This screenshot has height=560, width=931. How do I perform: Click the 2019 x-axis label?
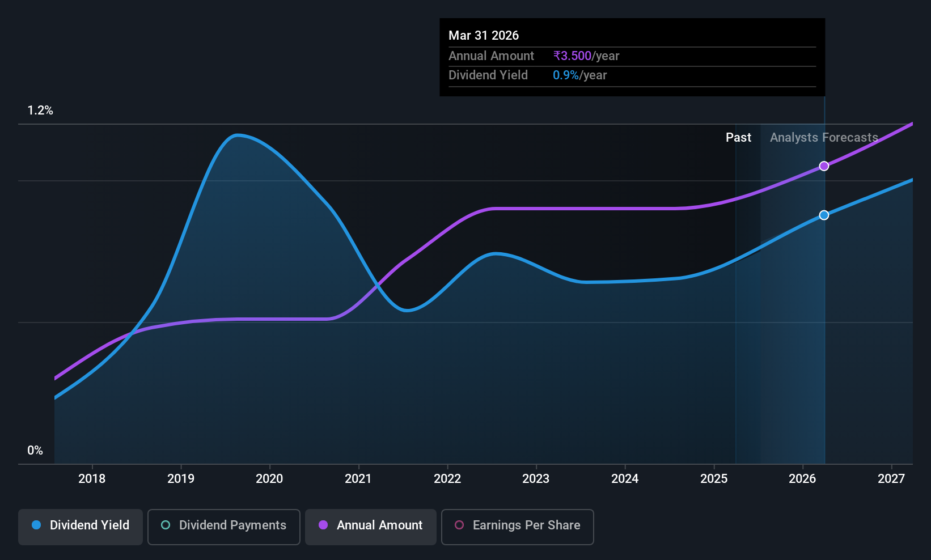click(181, 479)
